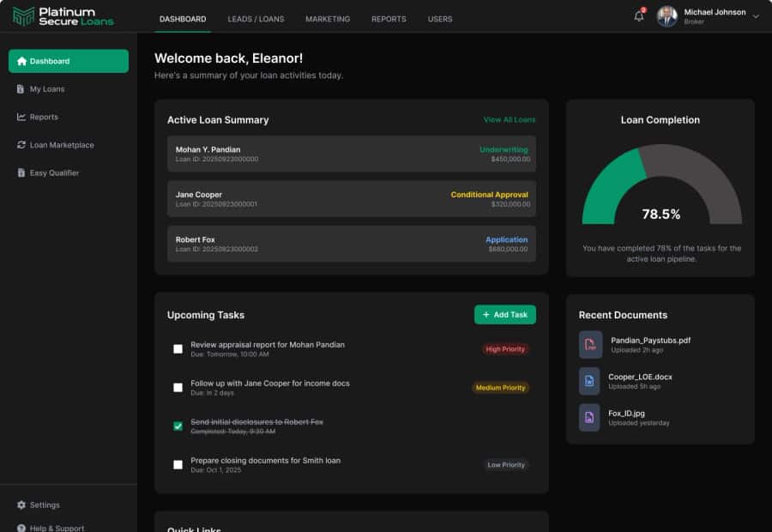Click the Underwriting status label

click(x=504, y=149)
